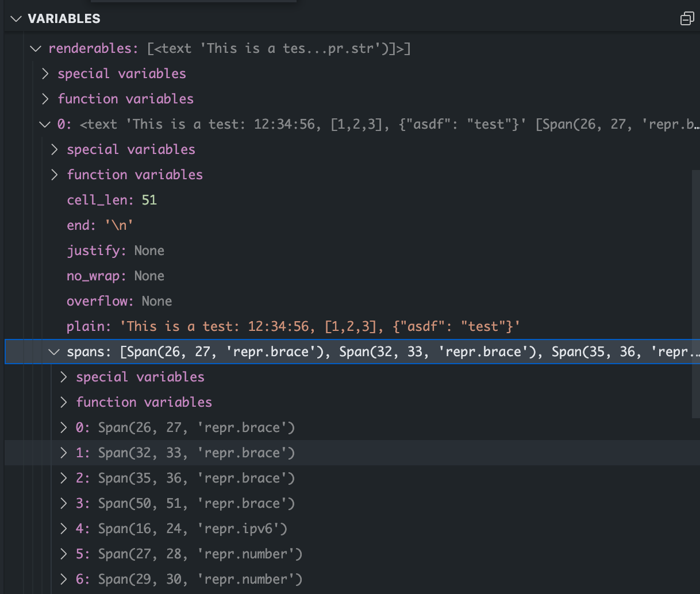Image resolution: width=700 pixels, height=594 pixels.
Task: Expand span 1: Span(32, 33, 'repr.brace')
Action: click(64, 453)
